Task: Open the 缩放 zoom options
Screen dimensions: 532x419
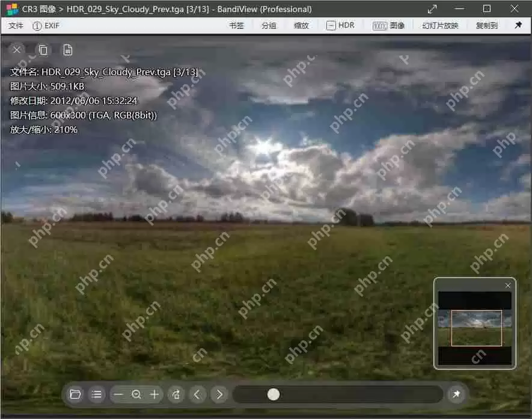Action: click(301, 25)
